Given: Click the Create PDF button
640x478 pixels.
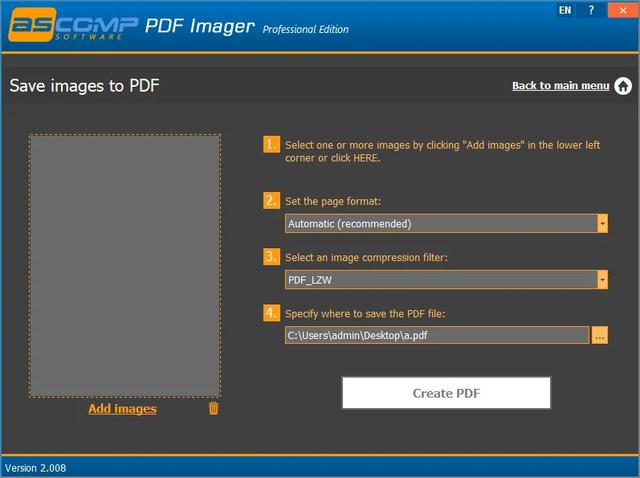Looking at the screenshot, I should 446,393.
